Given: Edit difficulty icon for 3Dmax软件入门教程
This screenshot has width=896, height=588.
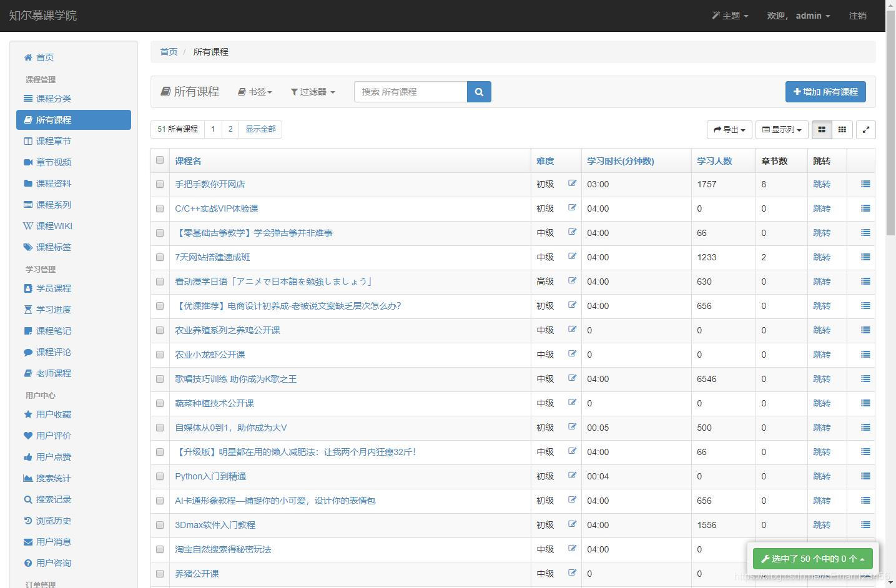Looking at the screenshot, I should (572, 524).
